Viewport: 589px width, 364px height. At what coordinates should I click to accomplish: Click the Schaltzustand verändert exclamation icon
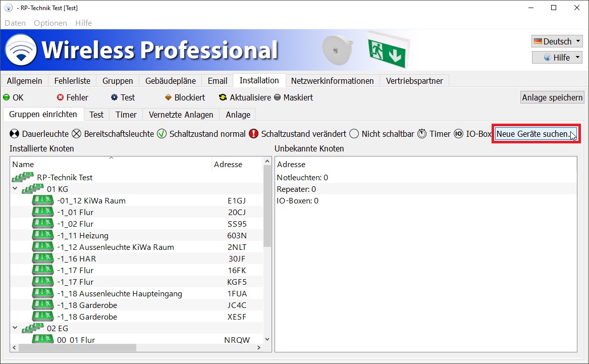coord(254,134)
